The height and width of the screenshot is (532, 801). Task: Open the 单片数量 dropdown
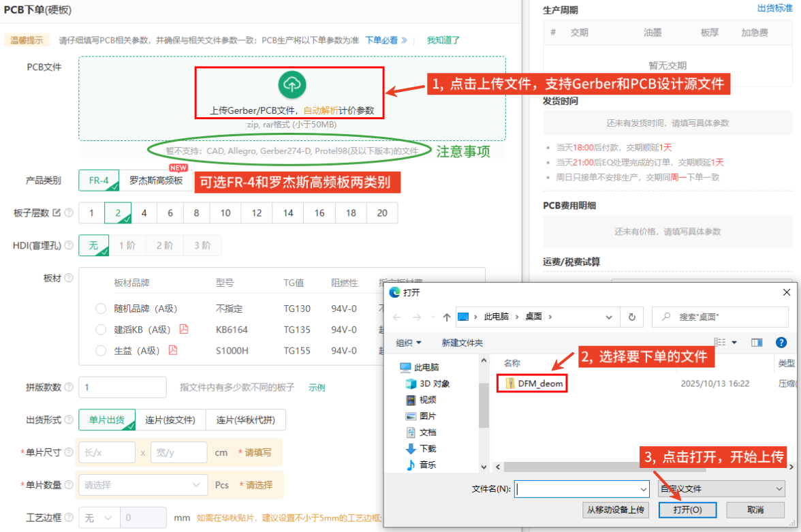[x=143, y=485]
